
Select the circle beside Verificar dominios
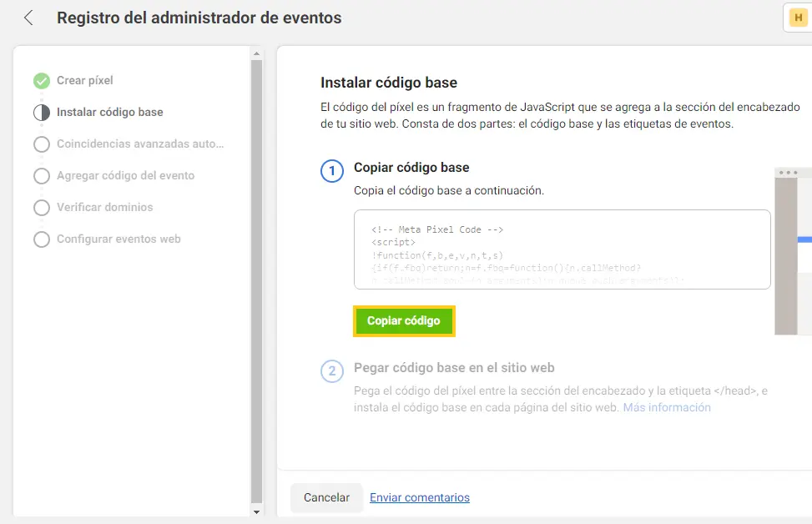(x=42, y=208)
